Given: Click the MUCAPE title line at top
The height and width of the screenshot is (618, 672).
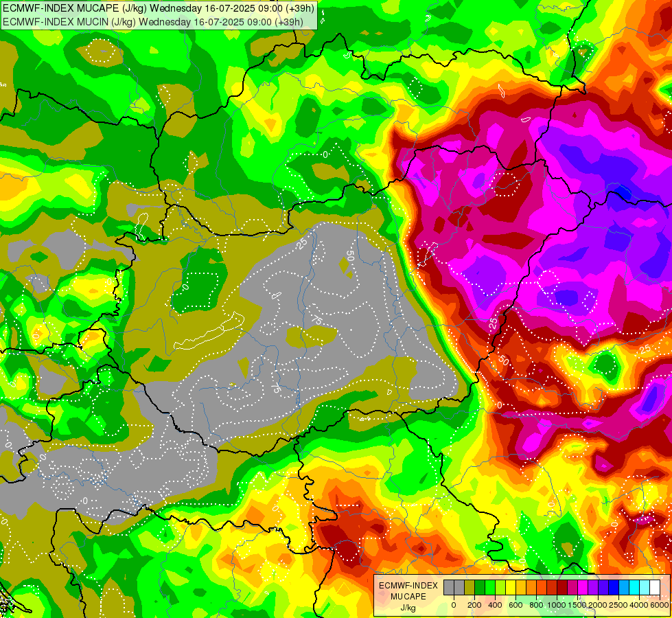Looking at the screenshot, I should coord(159,8).
